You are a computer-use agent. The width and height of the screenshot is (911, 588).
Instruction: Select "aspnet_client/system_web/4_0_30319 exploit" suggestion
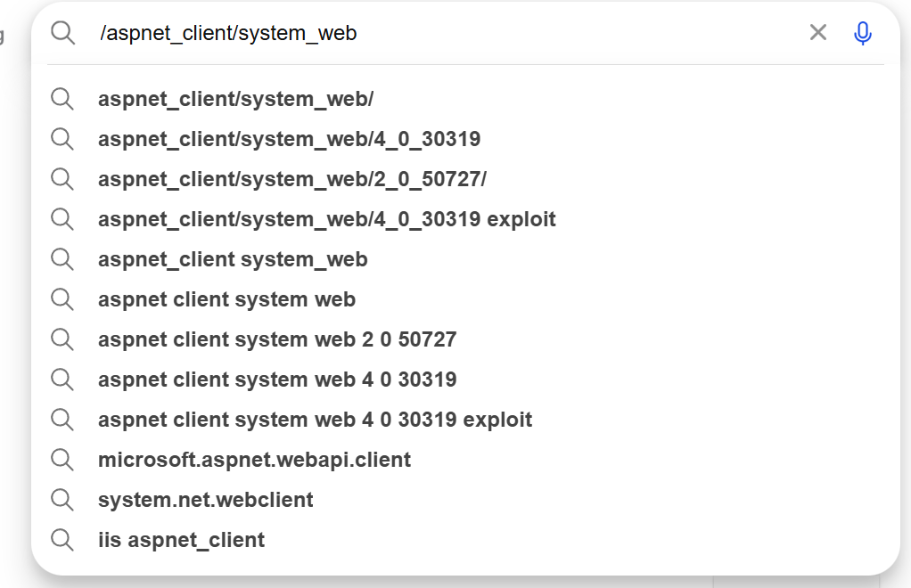coord(326,219)
